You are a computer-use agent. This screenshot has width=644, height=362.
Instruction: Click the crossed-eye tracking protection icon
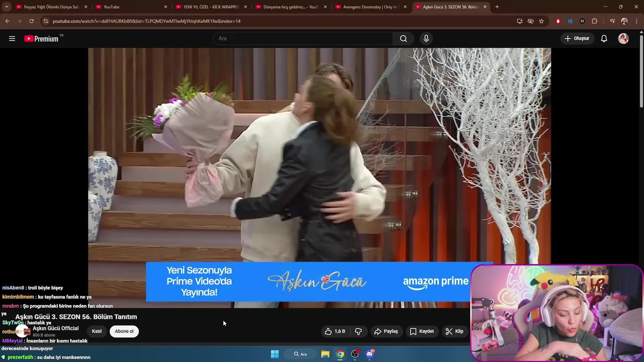530,21
